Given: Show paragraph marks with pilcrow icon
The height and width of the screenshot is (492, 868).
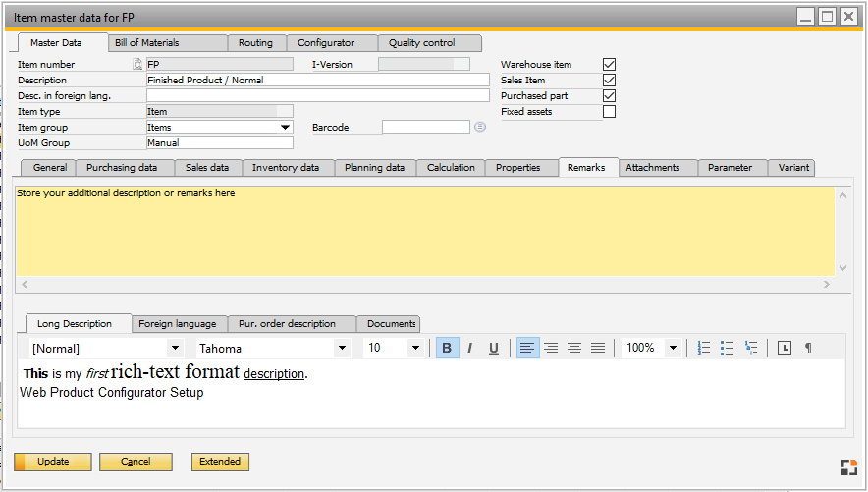Looking at the screenshot, I should point(808,348).
